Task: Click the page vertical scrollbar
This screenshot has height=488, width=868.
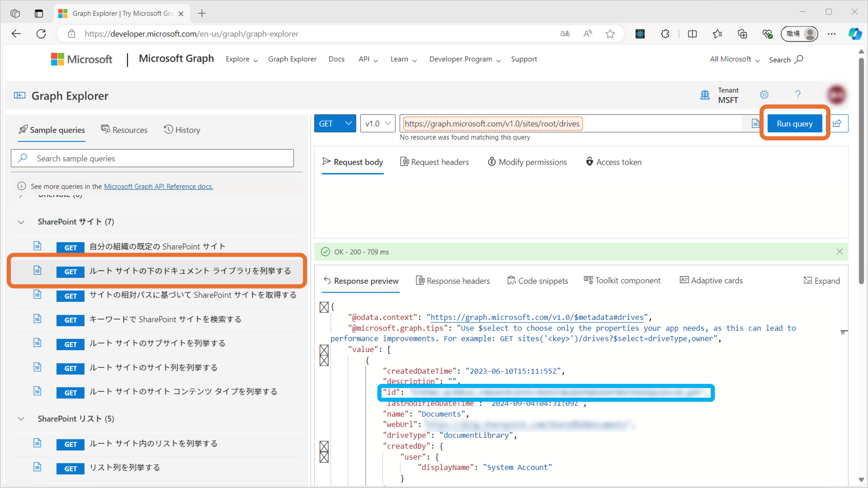Action: [861, 172]
